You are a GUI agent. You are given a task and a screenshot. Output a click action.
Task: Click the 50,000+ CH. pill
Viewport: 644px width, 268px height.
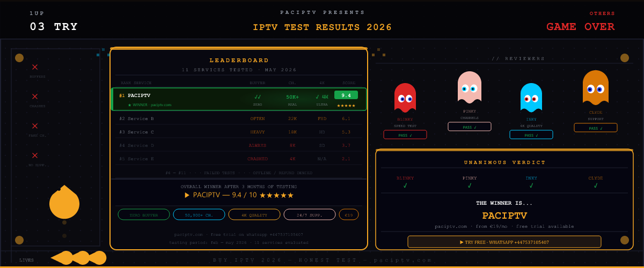[199, 214]
